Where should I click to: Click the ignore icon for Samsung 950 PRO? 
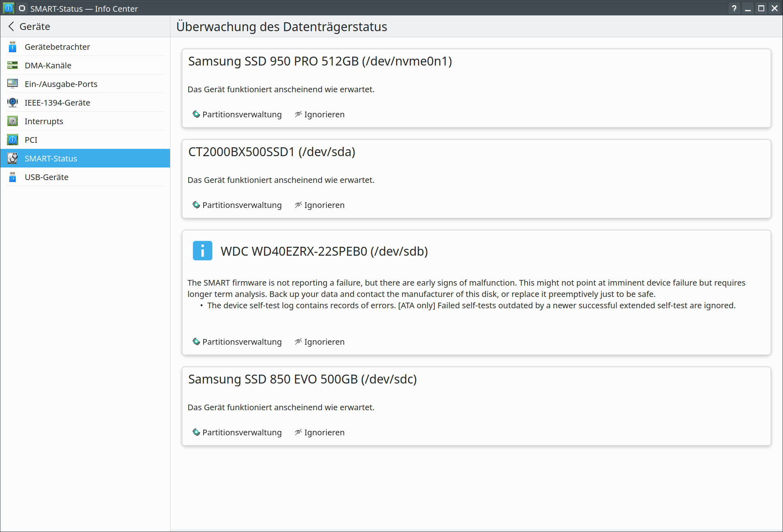tap(298, 114)
